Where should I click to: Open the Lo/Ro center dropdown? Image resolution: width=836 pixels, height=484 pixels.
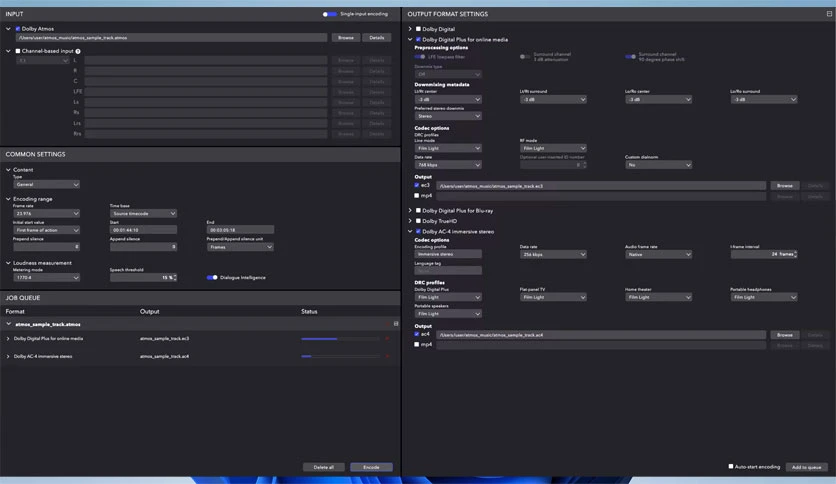click(658, 99)
